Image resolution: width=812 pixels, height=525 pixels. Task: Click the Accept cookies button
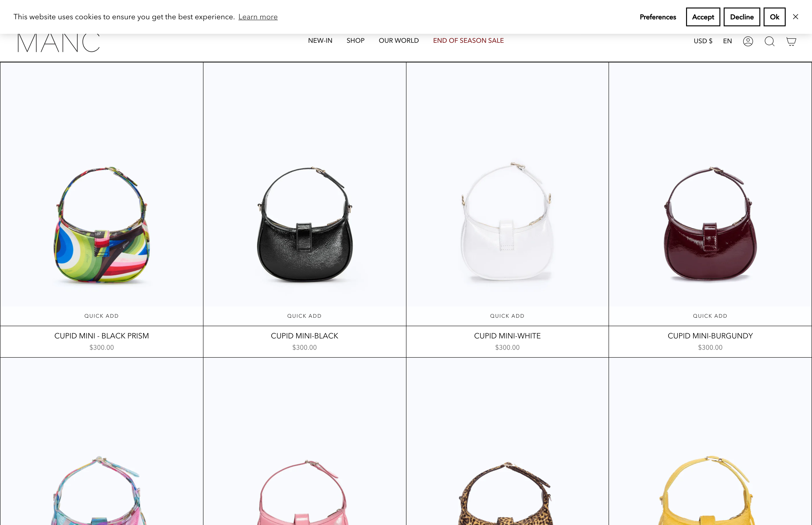coord(703,17)
